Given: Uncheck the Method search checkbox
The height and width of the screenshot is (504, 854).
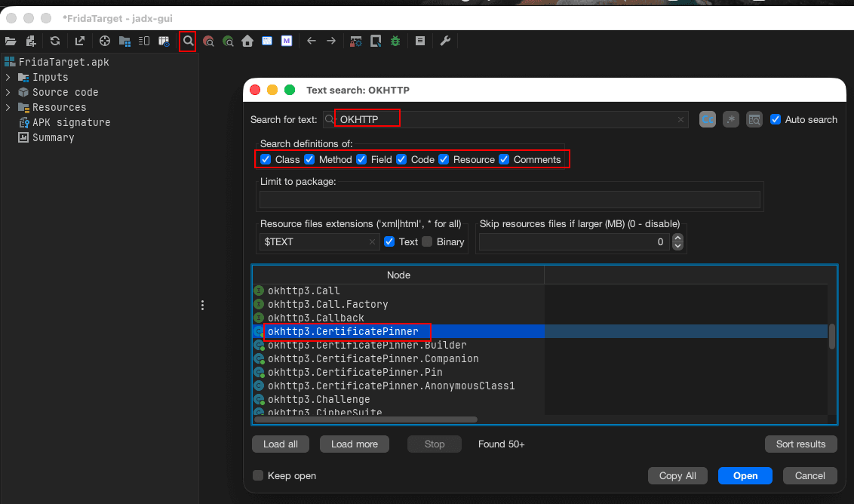Looking at the screenshot, I should tap(309, 159).
